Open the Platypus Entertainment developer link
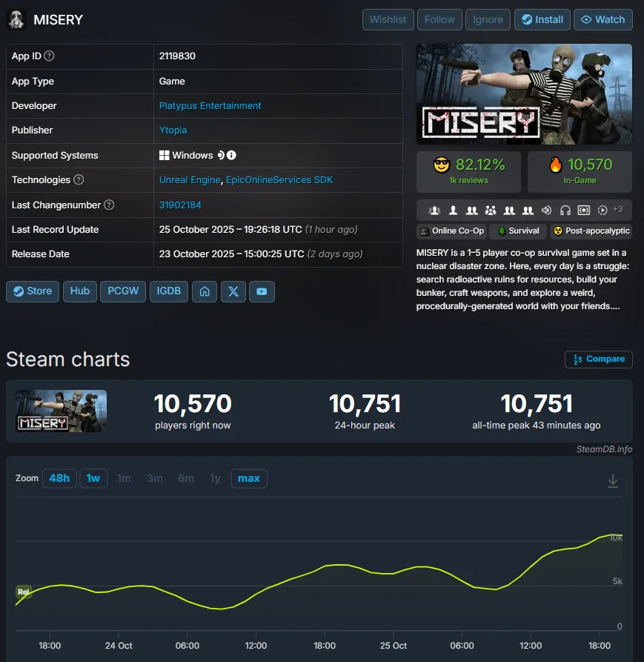This screenshot has width=644, height=662. click(210, 105)
